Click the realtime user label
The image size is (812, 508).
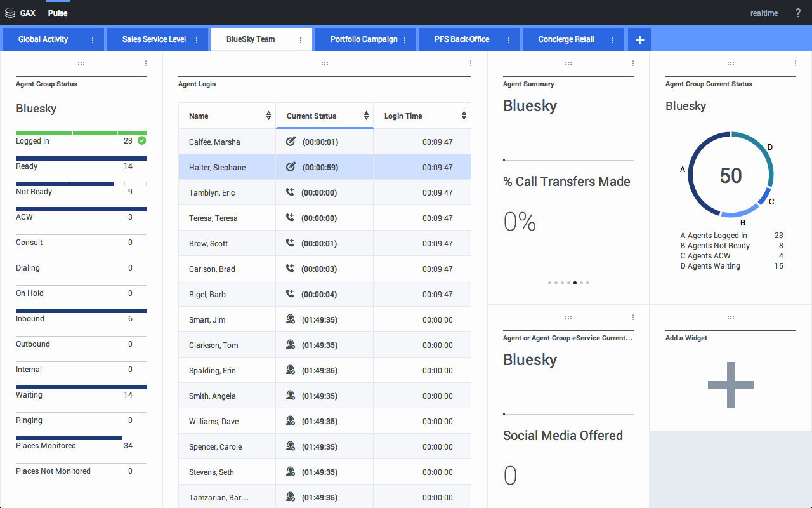point(764,13)
